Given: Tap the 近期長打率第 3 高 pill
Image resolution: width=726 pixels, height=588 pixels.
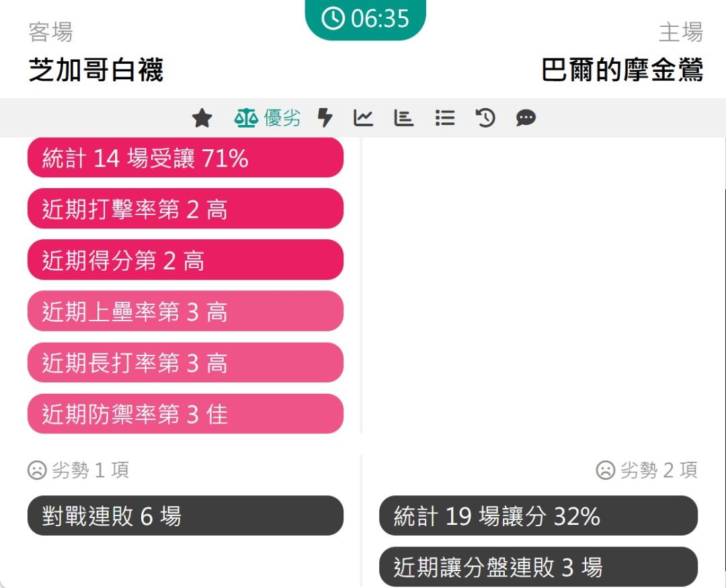Looking at the screenshot, I should click(x=186, y=362).
